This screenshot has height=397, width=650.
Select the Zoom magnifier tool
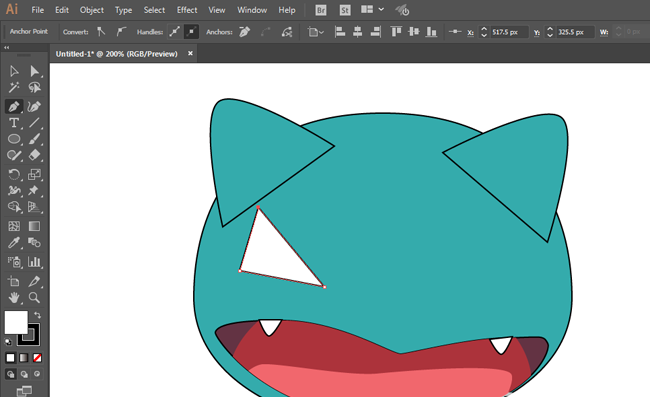[x=34, y=298]
